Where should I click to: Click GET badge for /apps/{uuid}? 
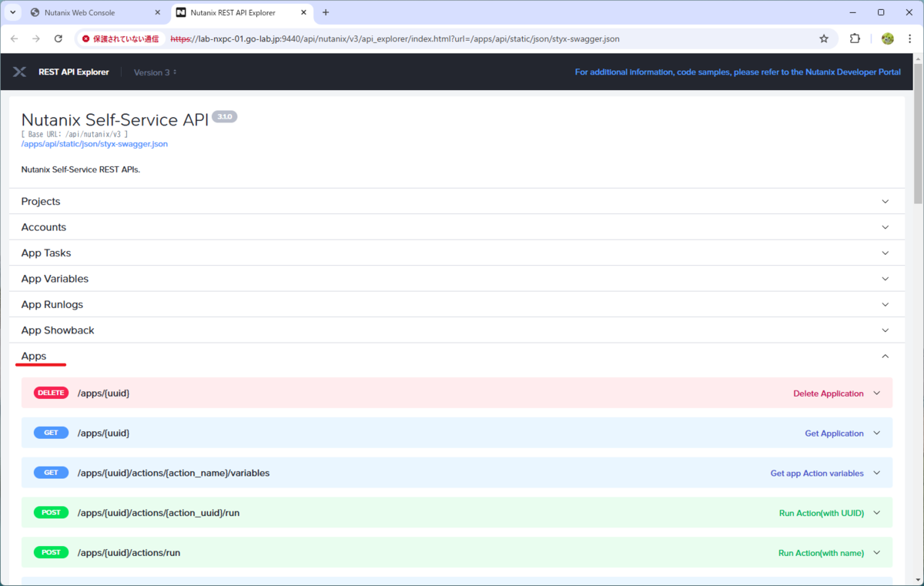click(51, 433)
